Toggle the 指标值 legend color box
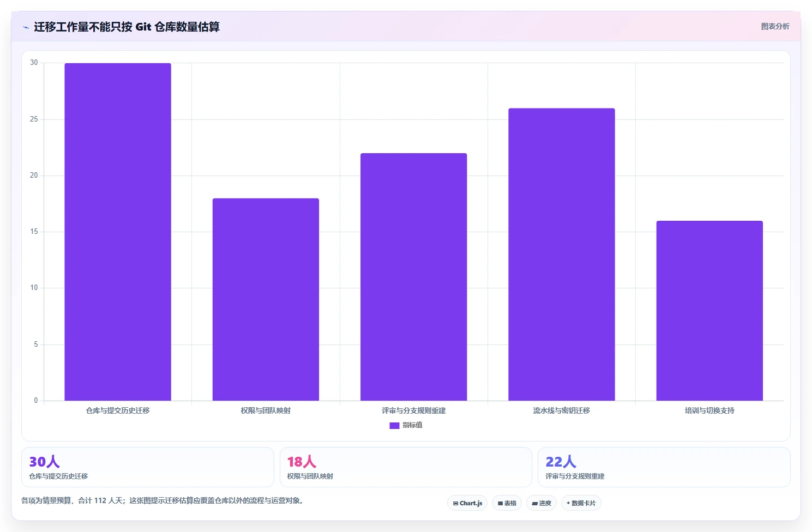Viewport: 812px width, 532px height. [394, 426]
